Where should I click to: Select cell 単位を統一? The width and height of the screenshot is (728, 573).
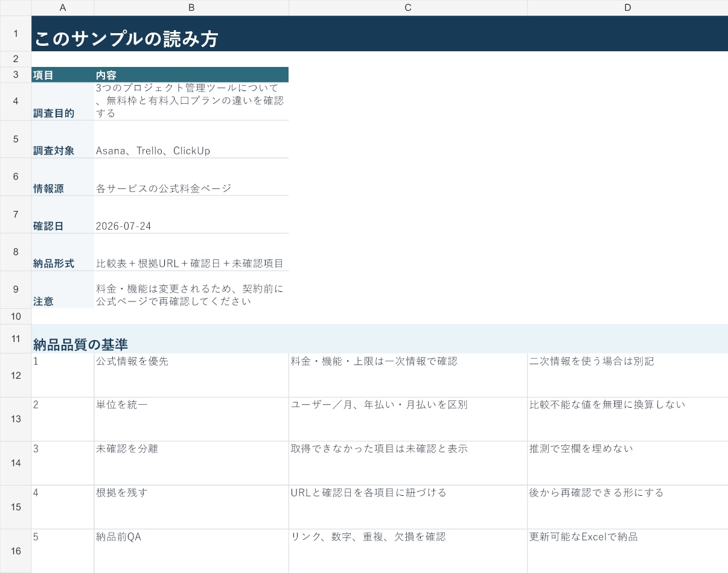(x=191, y=419)
